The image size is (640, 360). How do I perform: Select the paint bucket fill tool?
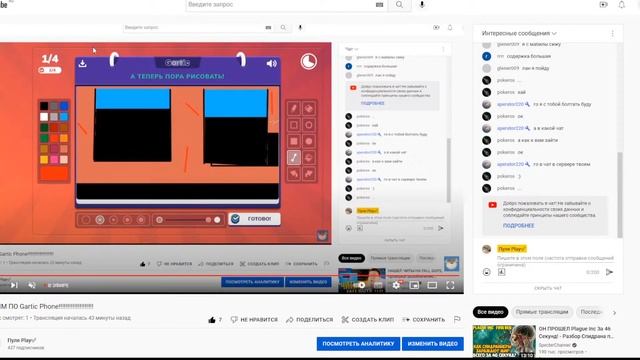coord(309,158)
